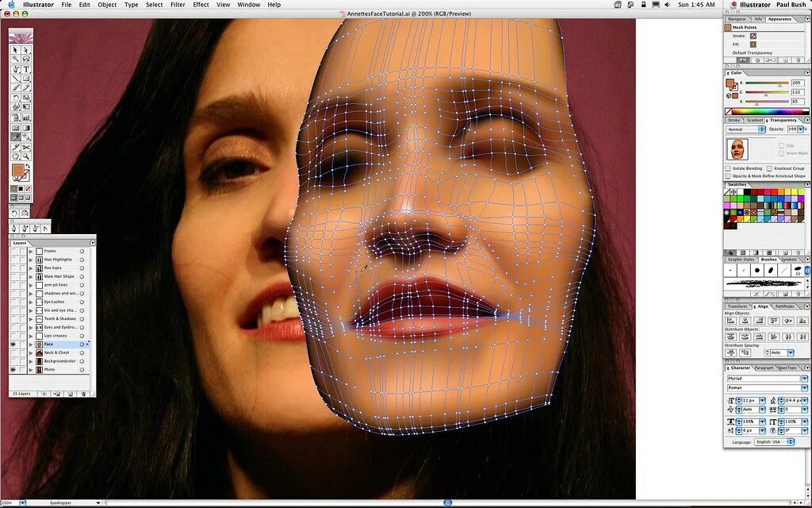Image resolution: width=812 pixels, height=508 pixels.
Task: Toggle the Clip checkbox
Action: click(x=781, y=146)
